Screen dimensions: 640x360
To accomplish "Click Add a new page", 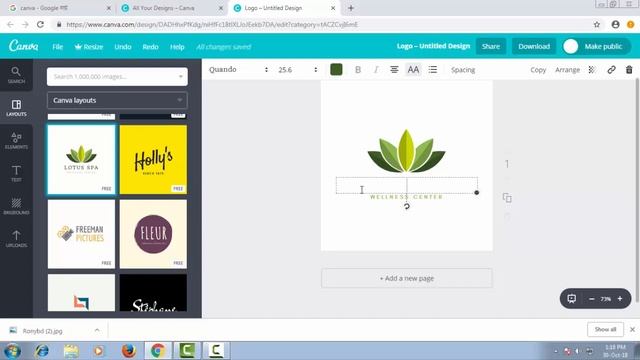I will pos(407,278).
